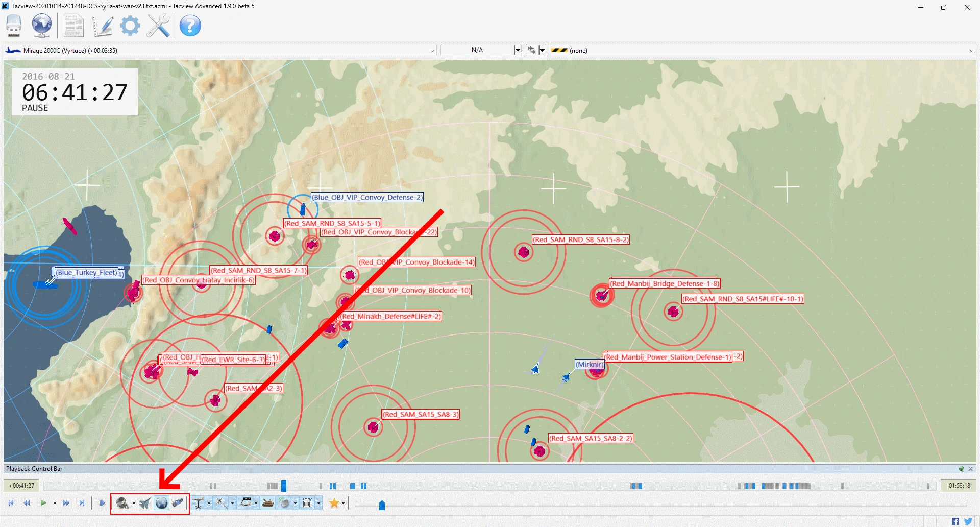
Task: Select the external aircraft view icon
Action: [145, 504]
